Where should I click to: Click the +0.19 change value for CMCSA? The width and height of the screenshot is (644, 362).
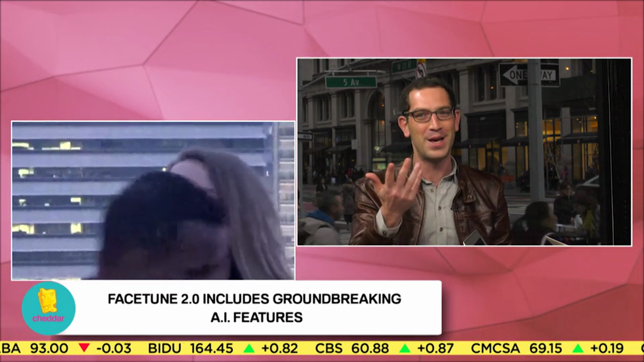point(607,348)
